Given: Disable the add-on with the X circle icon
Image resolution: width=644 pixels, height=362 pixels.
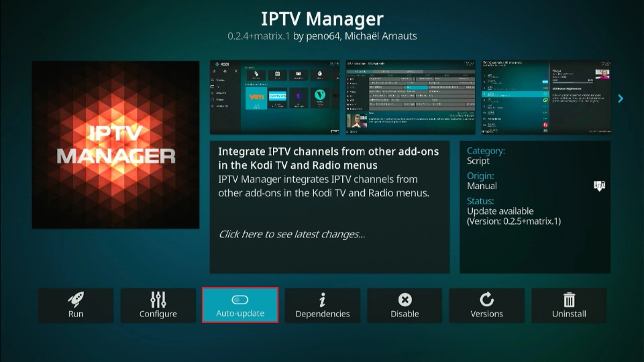Looking at the screenshot, I should click(x=405, y=300).
